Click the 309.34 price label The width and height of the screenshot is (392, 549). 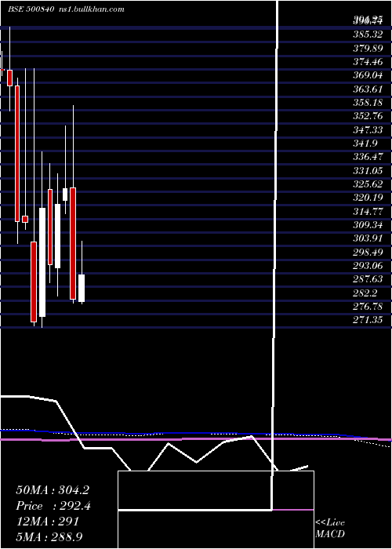click(368, 225)
